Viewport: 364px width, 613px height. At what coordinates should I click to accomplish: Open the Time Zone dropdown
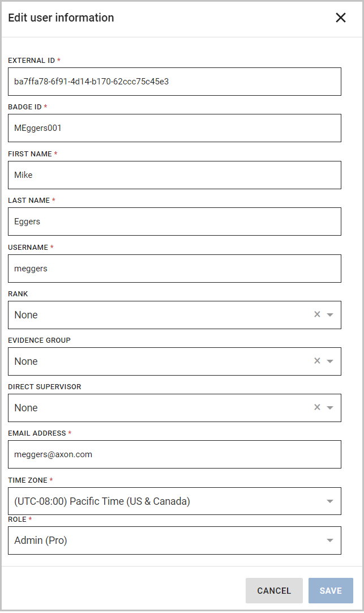coord(330,501)
